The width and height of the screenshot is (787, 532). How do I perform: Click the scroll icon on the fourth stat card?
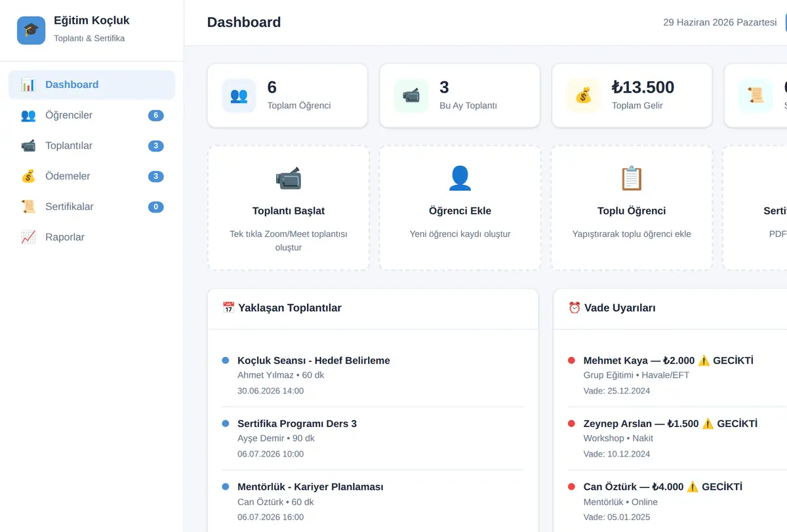coord(756,96)
